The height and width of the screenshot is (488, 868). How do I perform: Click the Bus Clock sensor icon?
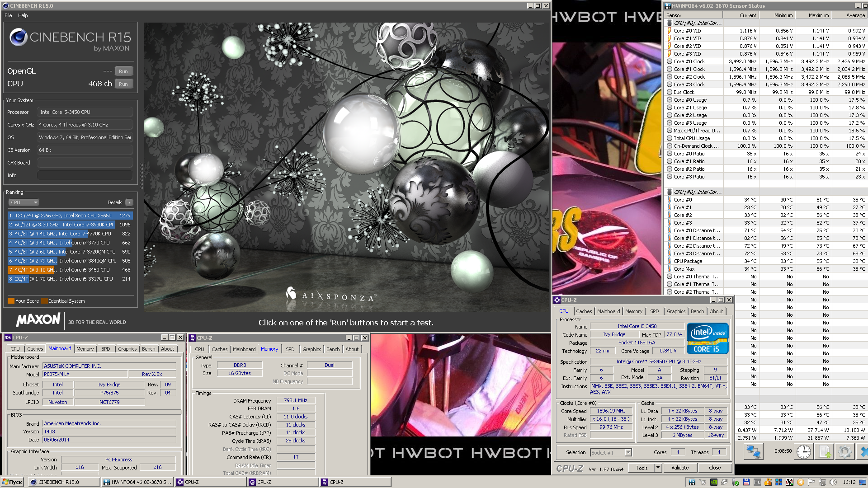tap(670, 92)
